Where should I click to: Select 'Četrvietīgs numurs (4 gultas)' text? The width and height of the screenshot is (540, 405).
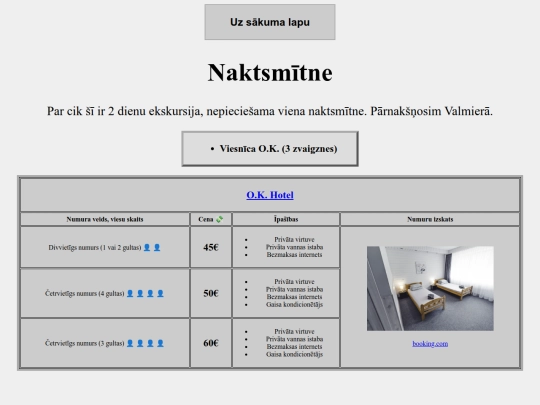tap(84, 293)
